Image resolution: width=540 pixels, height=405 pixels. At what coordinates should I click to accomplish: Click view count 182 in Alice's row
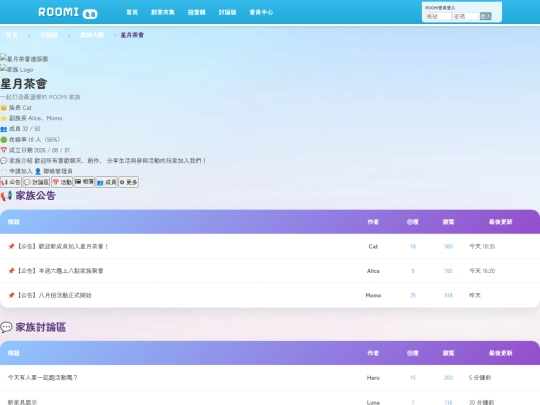tap(448, 271)
